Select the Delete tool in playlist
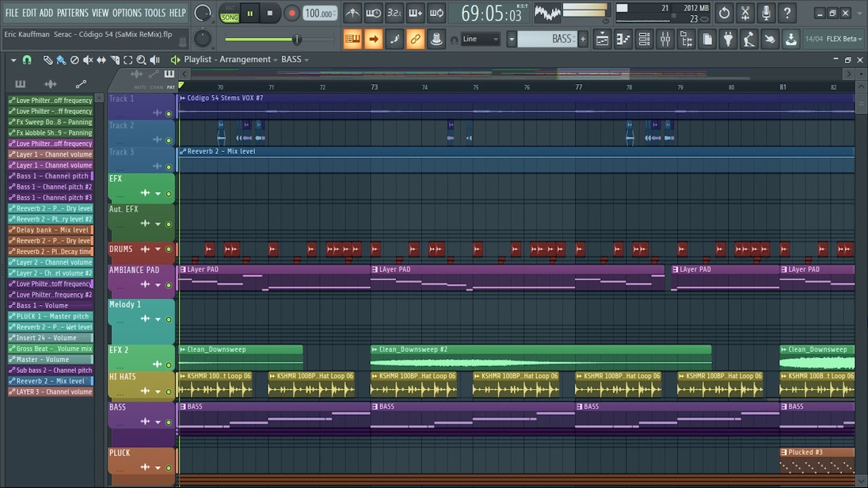868x488 pixels. [75, 60]
